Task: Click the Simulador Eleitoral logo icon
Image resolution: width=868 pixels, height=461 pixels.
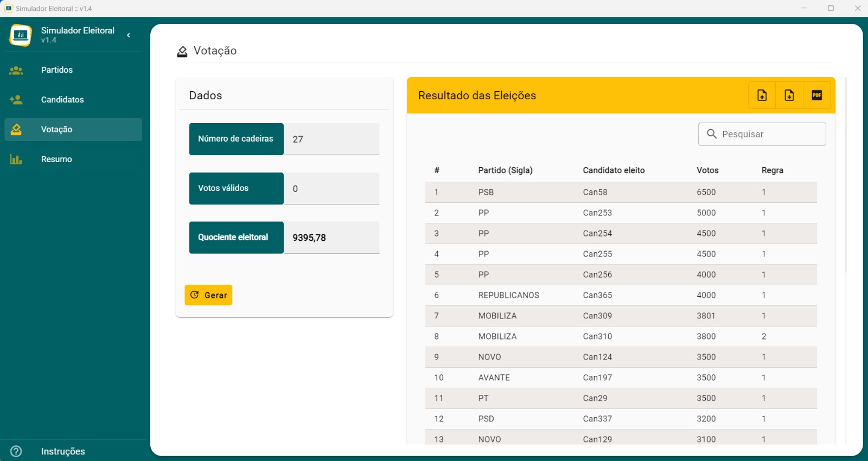Action: 21,35
